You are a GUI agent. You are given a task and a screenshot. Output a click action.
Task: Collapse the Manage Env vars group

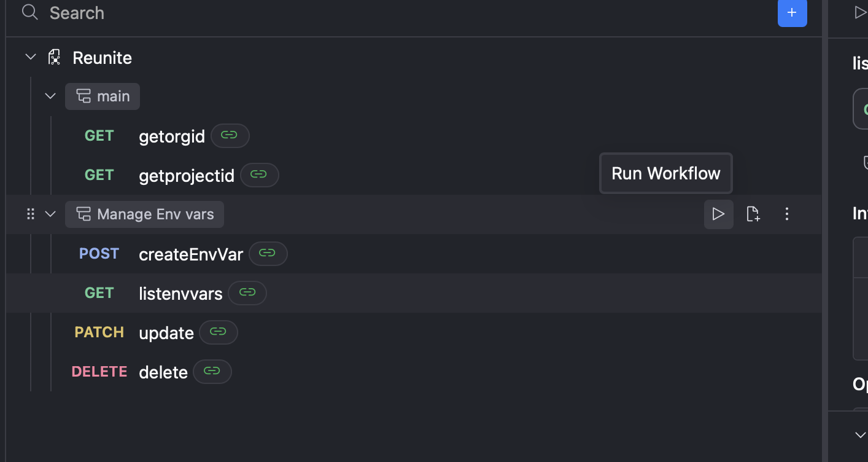click(x=50, y=214)
